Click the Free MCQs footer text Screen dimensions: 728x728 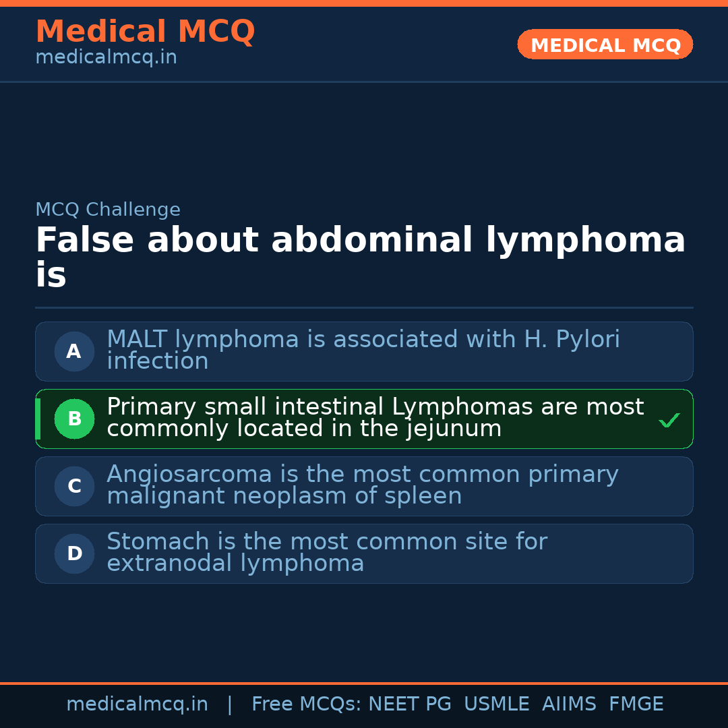point(306,704)
